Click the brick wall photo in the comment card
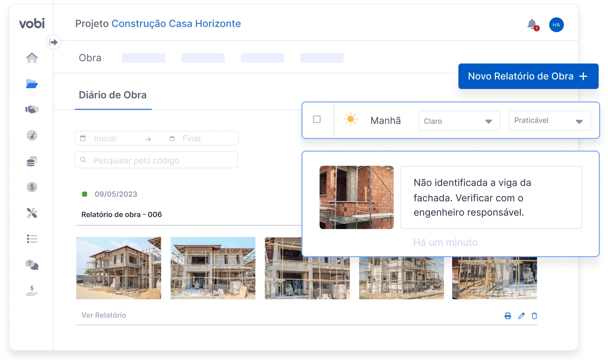This screenshot has height=364, width=608. [x=356, y=197]
